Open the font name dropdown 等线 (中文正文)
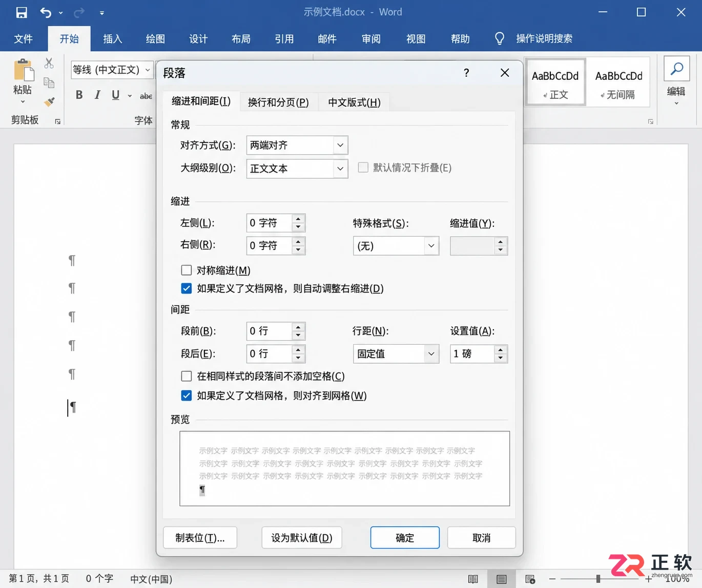 [x=148, y=70]
